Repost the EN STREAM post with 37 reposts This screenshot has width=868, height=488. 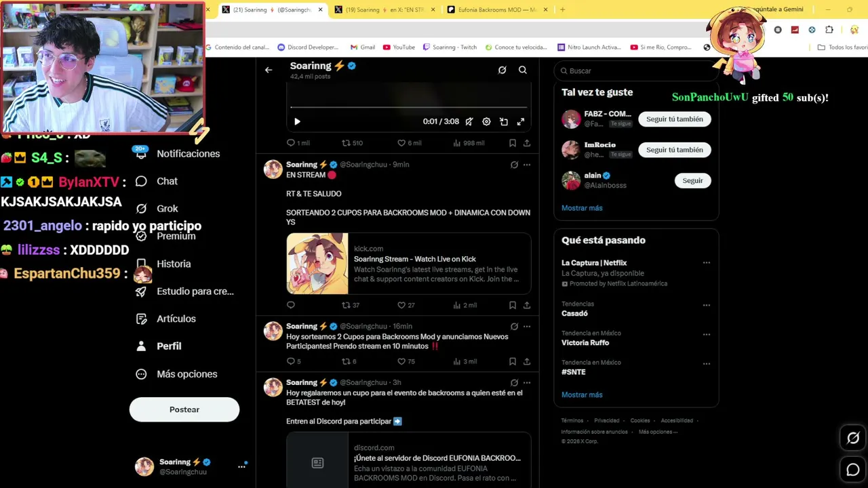(351, 305)
